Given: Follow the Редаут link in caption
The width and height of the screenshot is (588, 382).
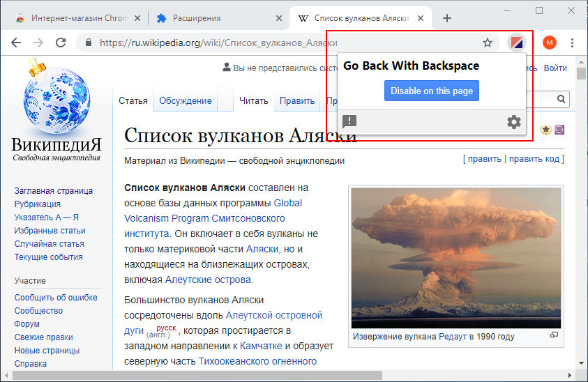Looking at the screenshot, I should [453, 337].
